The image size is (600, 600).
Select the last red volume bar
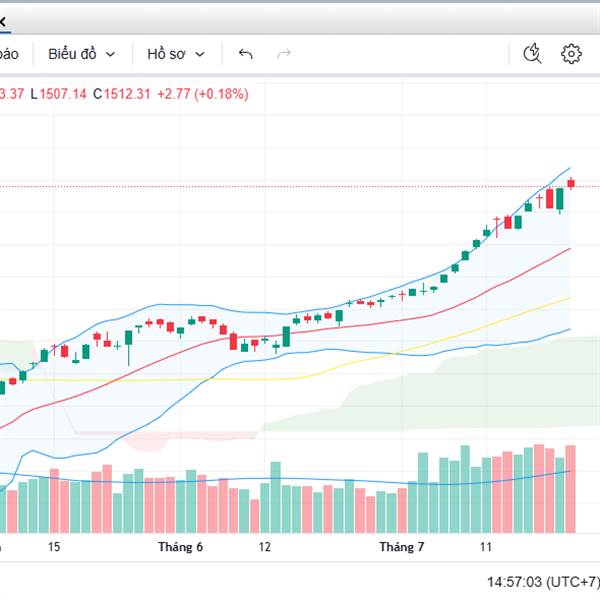[x=571, y=489]
